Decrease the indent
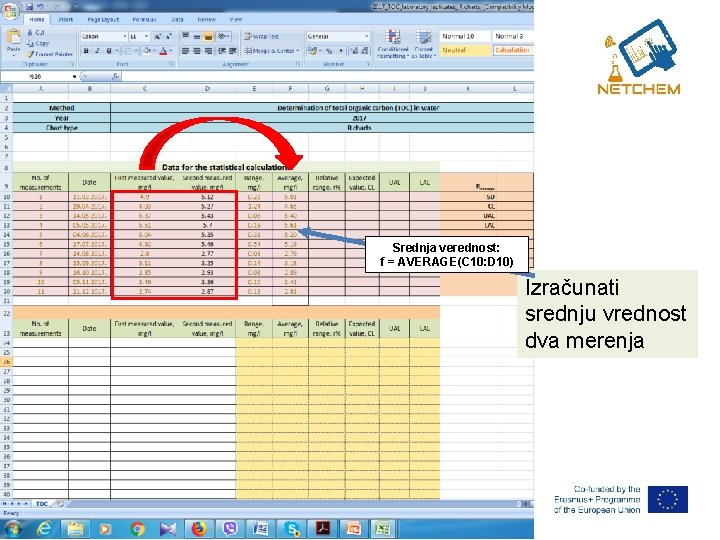The width and height of the screenshot is (720, 540). [222, 51]
